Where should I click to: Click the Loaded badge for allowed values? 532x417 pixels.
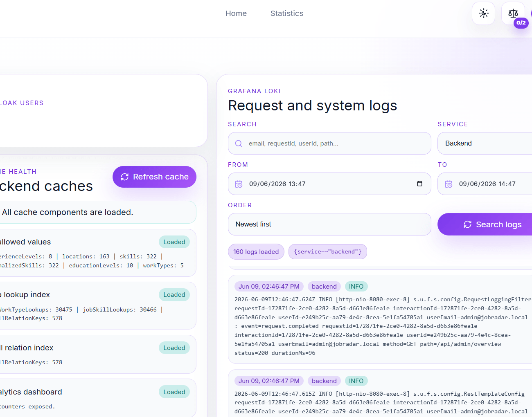174,242
